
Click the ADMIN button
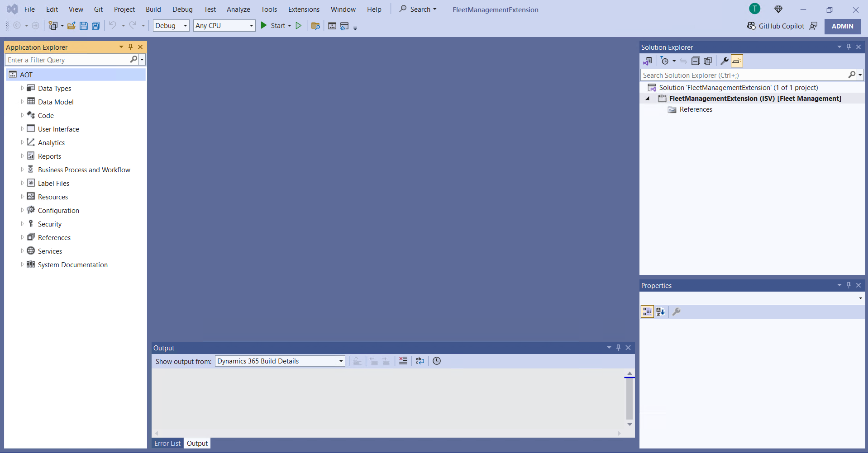coord(842,26)
